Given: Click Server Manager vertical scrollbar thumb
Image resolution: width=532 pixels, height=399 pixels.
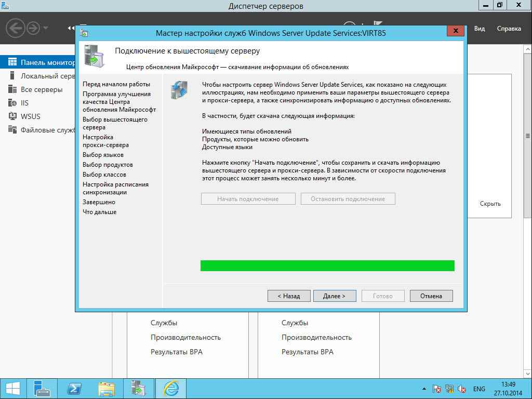Looking at the screenshot, I should (x=528, y=136).
